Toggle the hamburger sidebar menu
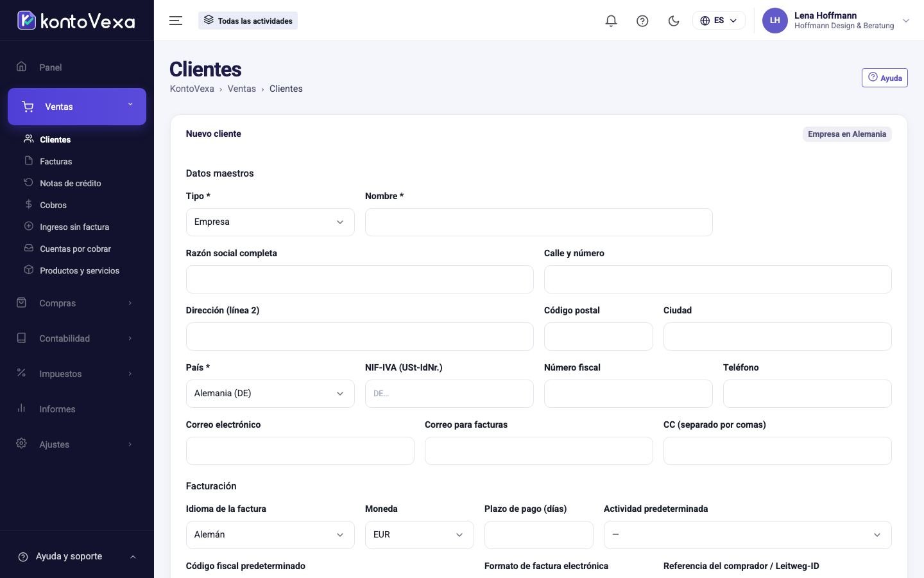 tap(176, 21)
